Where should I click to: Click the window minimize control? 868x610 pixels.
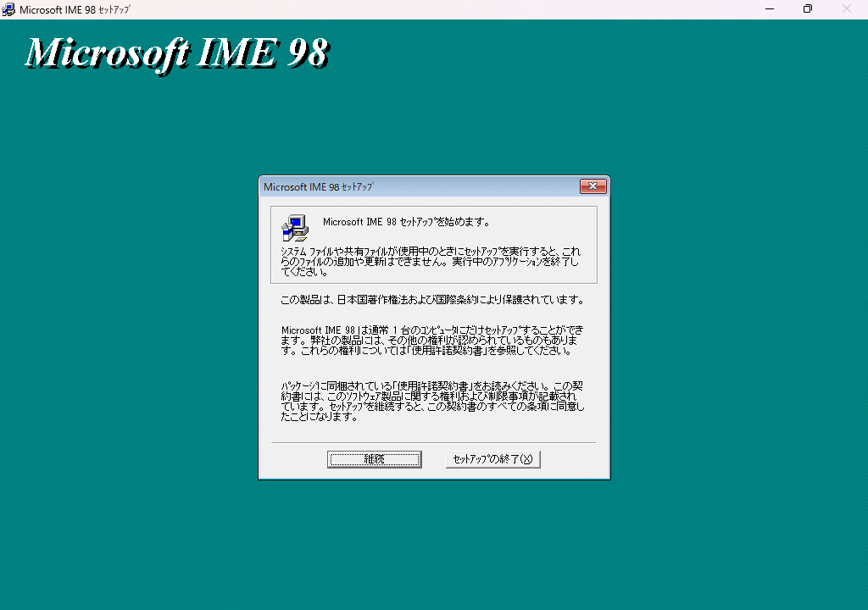tap(770, 8)
